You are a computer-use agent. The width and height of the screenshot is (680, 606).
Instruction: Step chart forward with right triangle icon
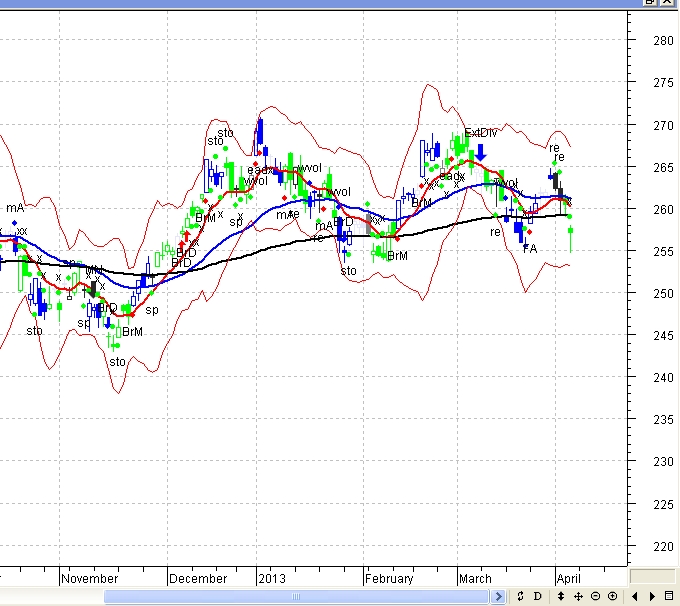coord(652,597)
